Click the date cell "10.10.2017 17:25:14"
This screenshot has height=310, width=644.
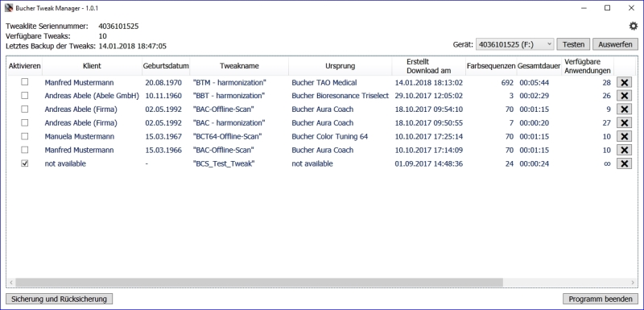(x=429, y=136)
